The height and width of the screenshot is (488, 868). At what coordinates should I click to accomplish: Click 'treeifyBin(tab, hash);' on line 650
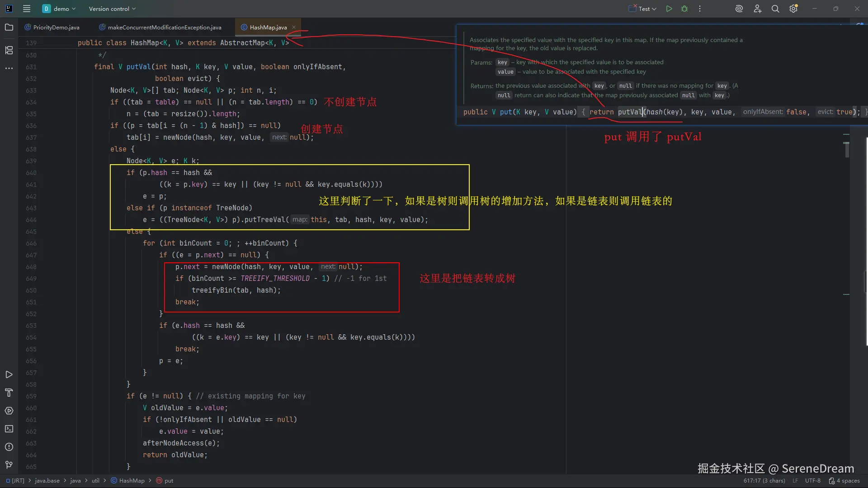pos(236,290)
